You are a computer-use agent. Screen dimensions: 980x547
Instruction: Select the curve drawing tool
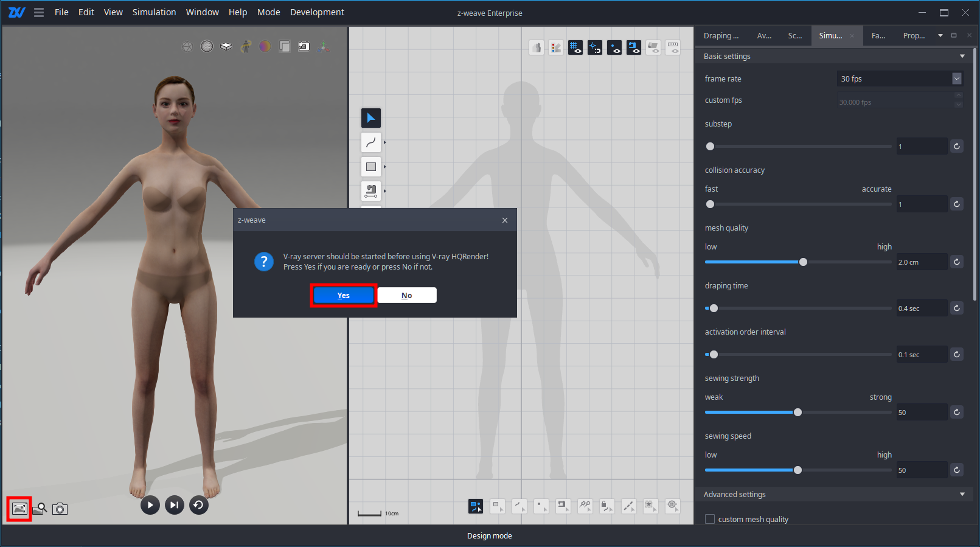click(x=371, y=142)
